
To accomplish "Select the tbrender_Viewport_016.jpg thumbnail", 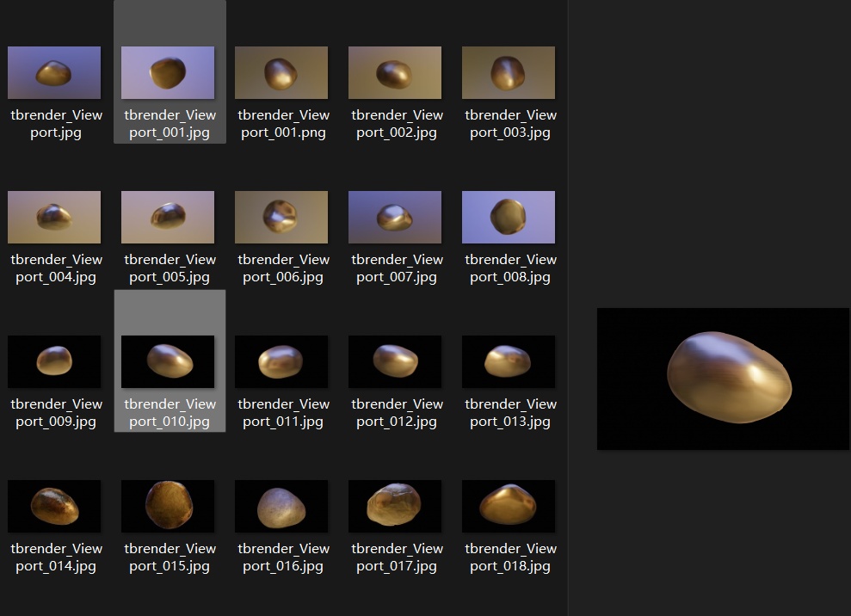I will 281,506.
